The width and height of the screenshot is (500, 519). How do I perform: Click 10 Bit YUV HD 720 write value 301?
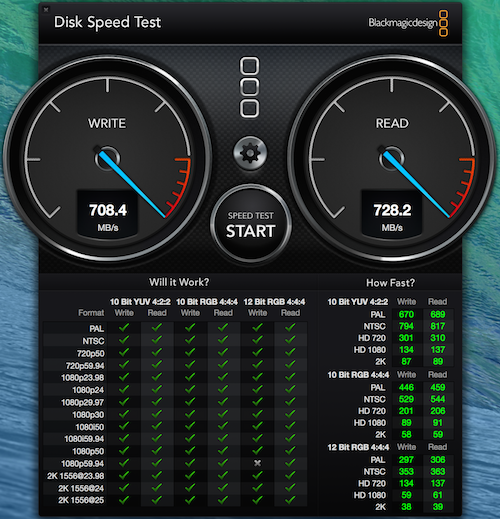406,338
